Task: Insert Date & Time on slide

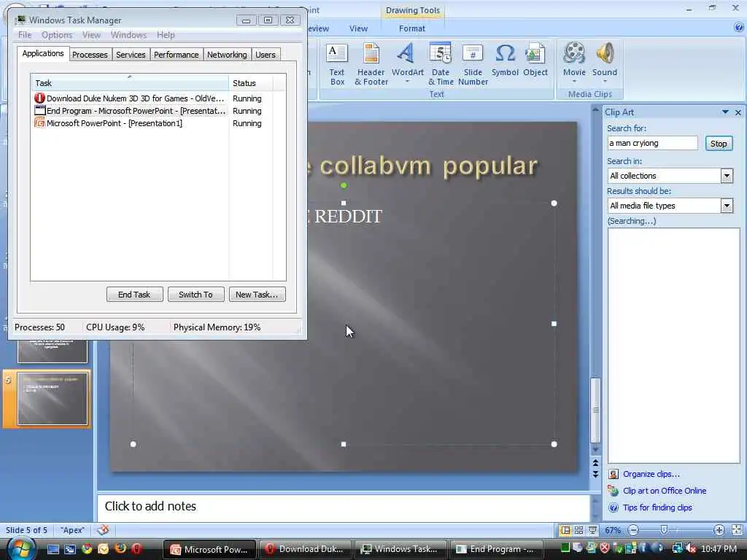Action: (x=441, y=64)
